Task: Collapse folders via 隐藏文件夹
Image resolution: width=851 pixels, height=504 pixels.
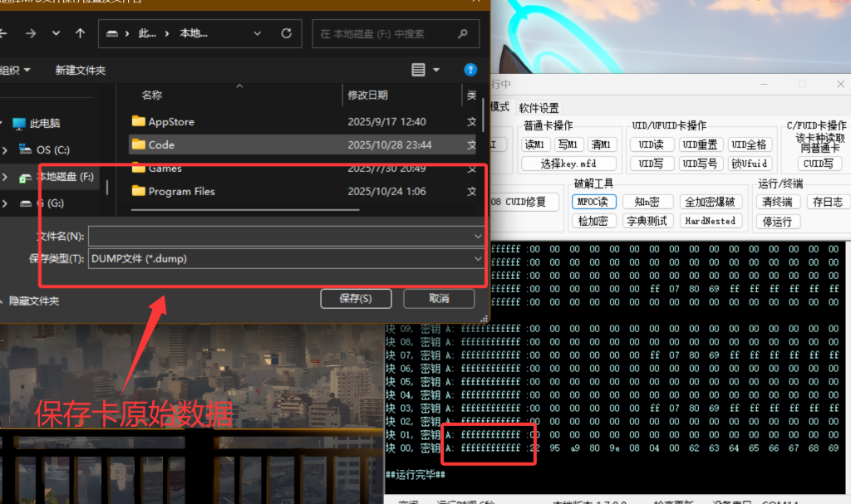Action: click(30, 301)
